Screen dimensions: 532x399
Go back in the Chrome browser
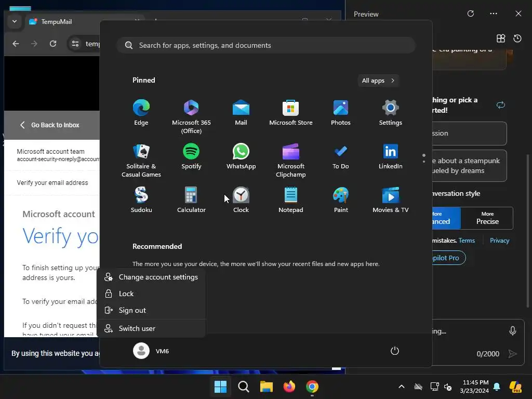click(x=16, y=44)
